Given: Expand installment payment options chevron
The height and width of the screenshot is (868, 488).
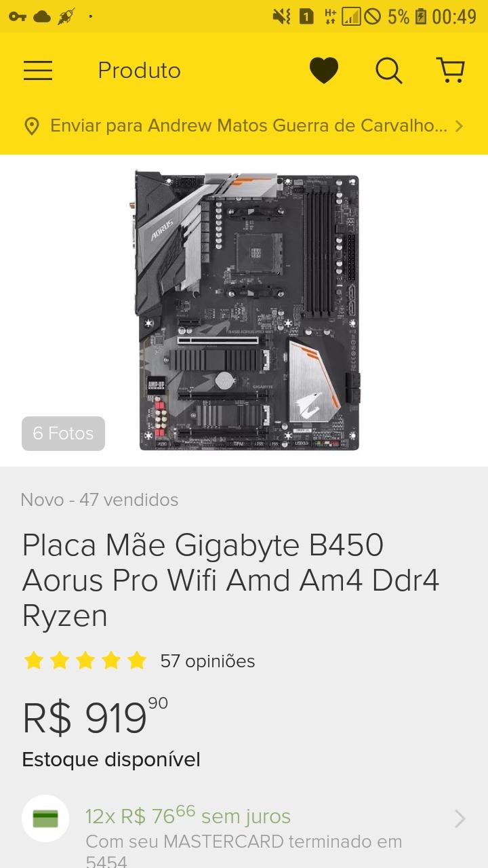Looking at the screenshot, I should pyautogui.click(x=460, y=819).
